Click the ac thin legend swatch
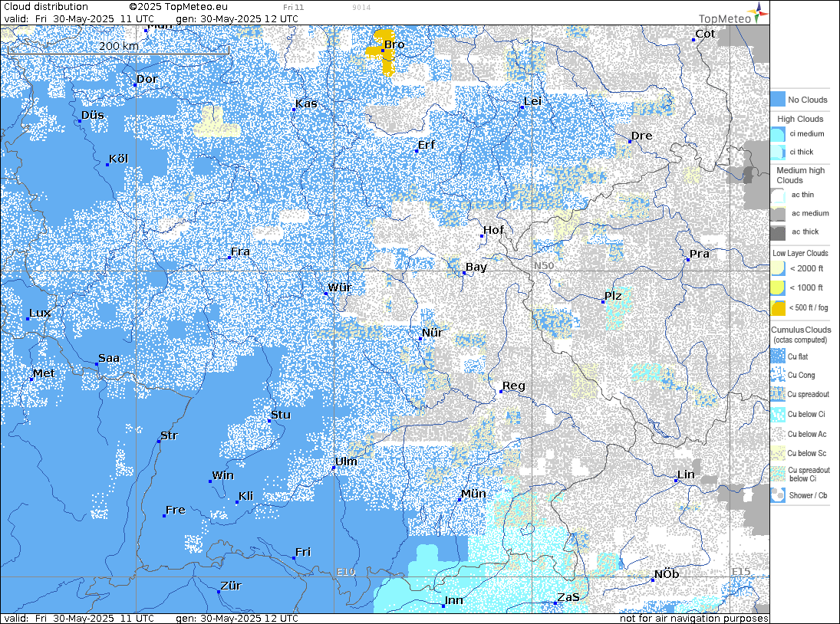 (778, 195)
